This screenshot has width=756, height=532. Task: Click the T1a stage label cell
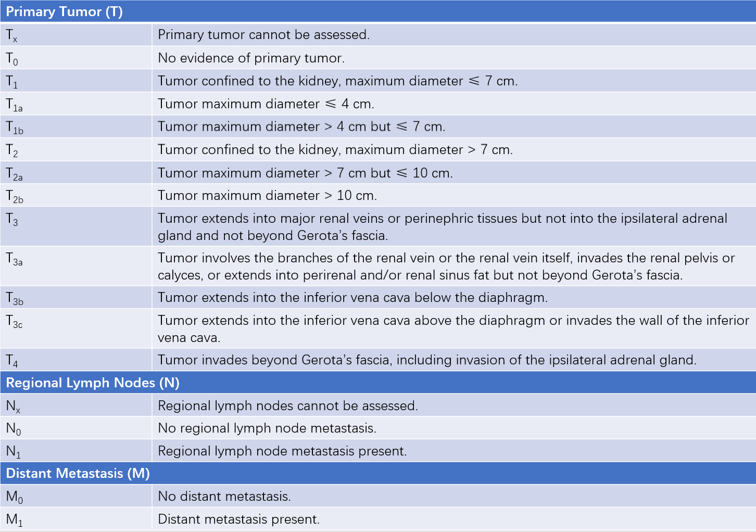(x=76, y=104)
